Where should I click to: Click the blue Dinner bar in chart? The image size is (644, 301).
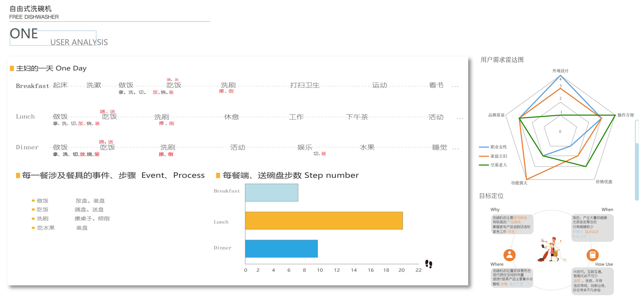pyautogui.click(x=281, y=249)
